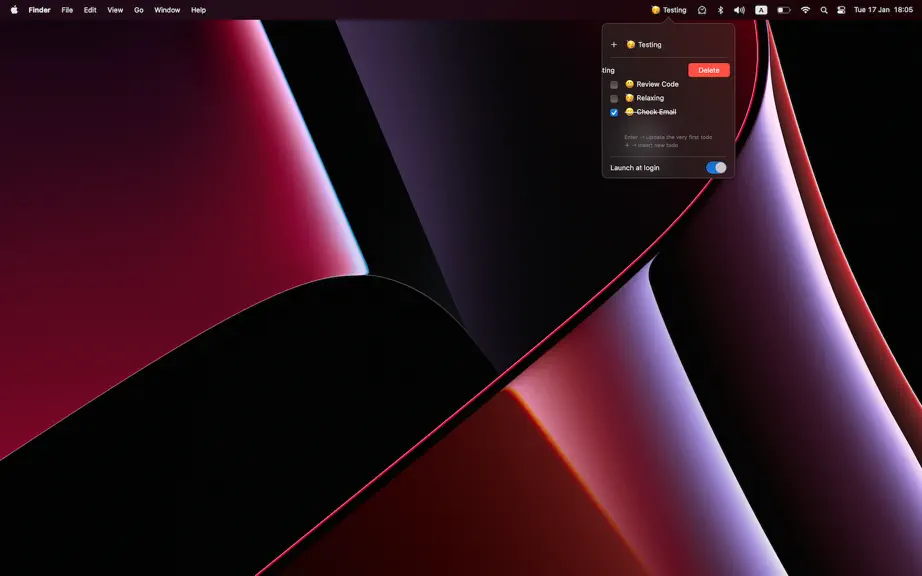The height and width of the screenshot is (576, 922).
Task: Click the emoji beside Check Email
Action: click(629, 112)
